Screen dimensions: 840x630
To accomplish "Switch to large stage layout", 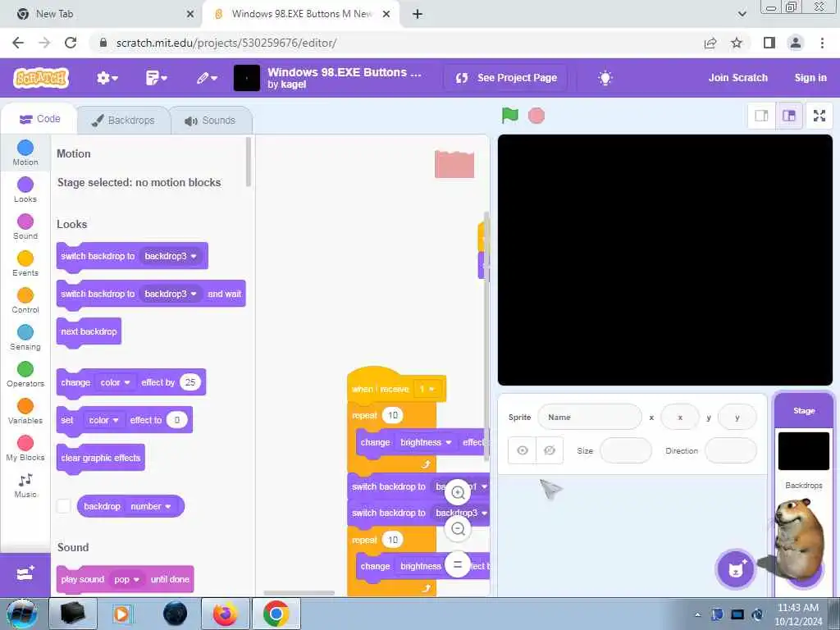I will (x=789, y=116).
